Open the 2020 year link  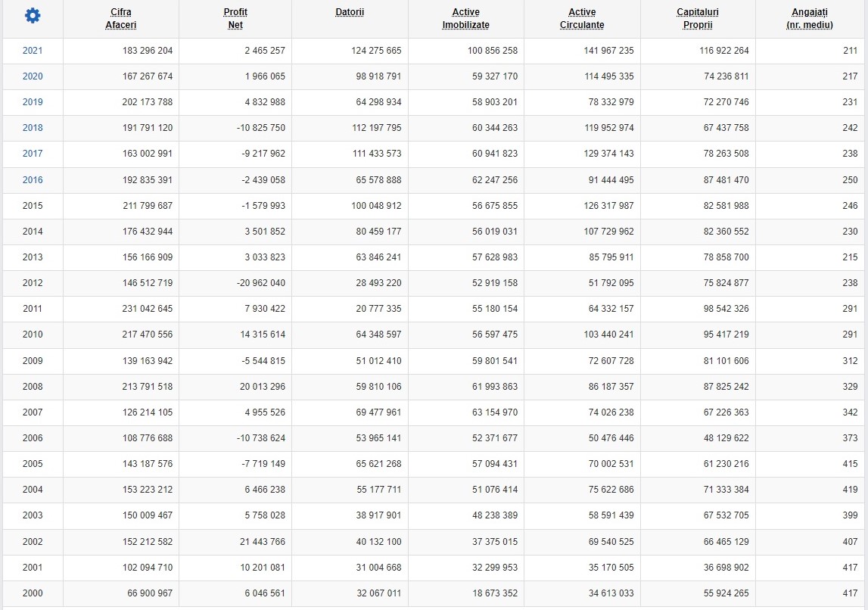point(33,76)
